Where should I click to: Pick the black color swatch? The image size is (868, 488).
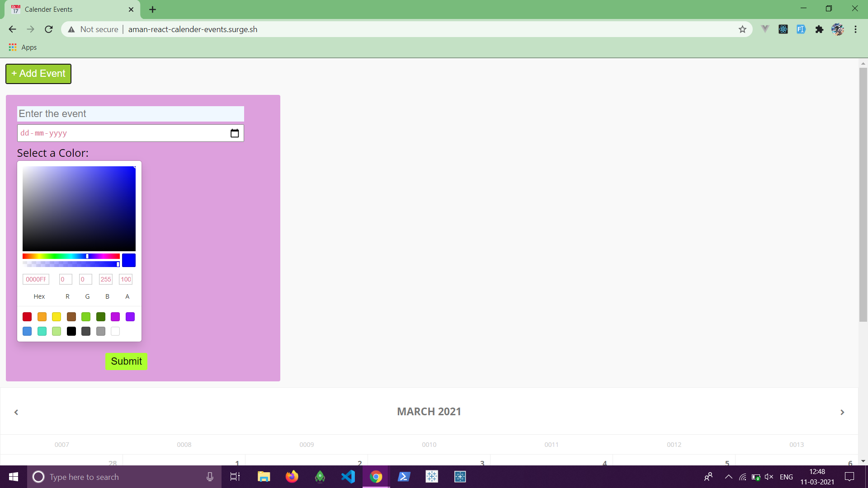tap(71, 331)
